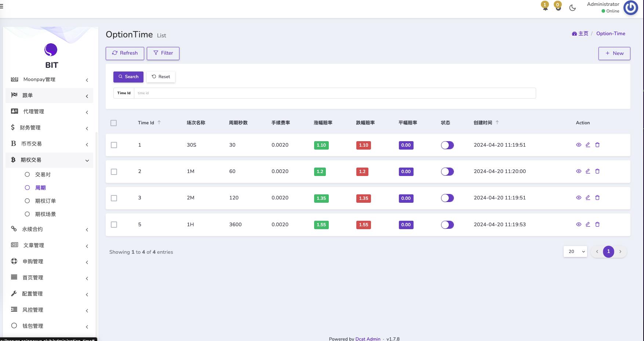The image size is (644, 341).
Task: Click the view eye icon for row 30S
Action: click(x=579, y=145)
